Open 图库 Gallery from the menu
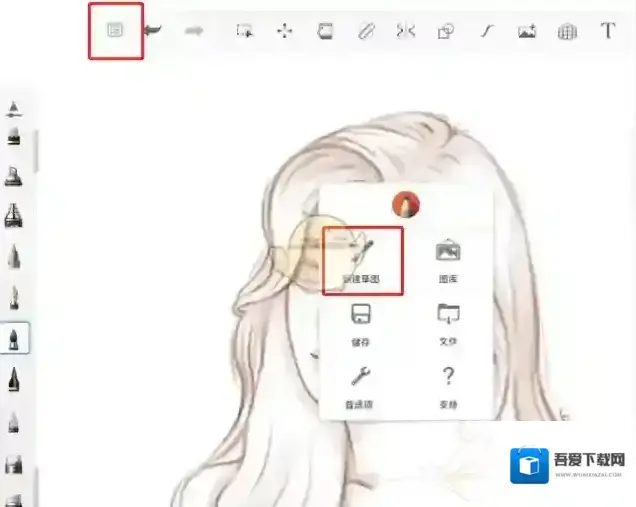 (x=448, y=261)
